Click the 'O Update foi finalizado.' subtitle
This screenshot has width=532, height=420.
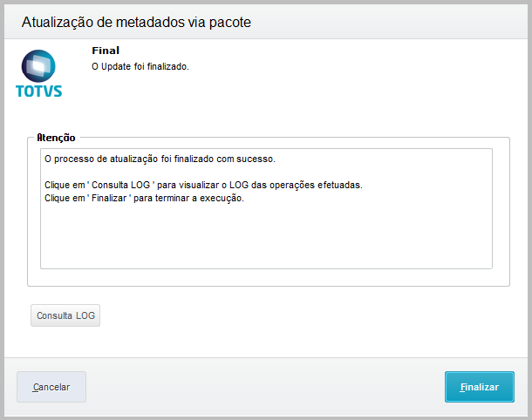click(x=140, y=66)
